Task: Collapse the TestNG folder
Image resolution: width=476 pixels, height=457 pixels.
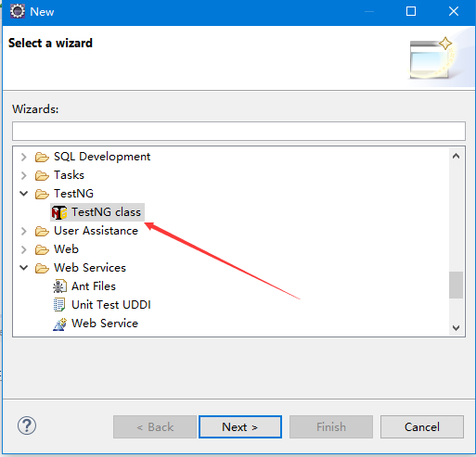Action: [23, 194]
